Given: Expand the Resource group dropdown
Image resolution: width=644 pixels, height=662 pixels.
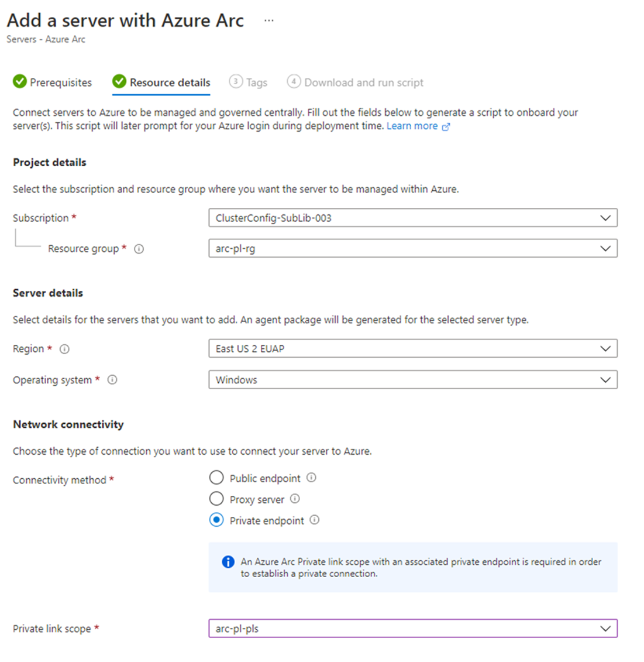Looking at the screenshot, I should tap(412, 248).
